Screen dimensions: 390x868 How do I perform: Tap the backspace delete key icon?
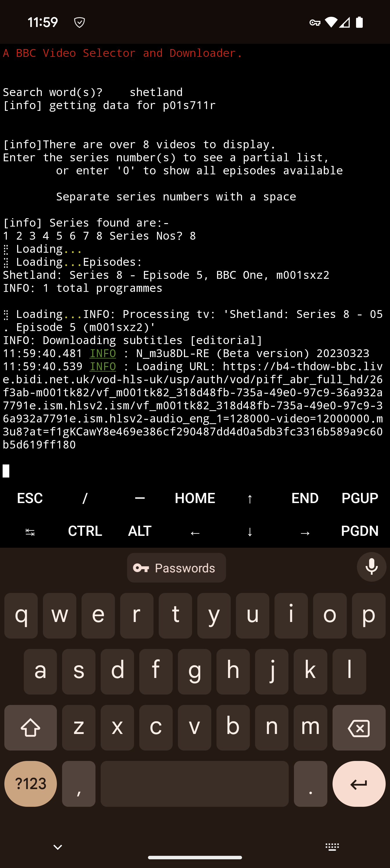coord(359,728)
